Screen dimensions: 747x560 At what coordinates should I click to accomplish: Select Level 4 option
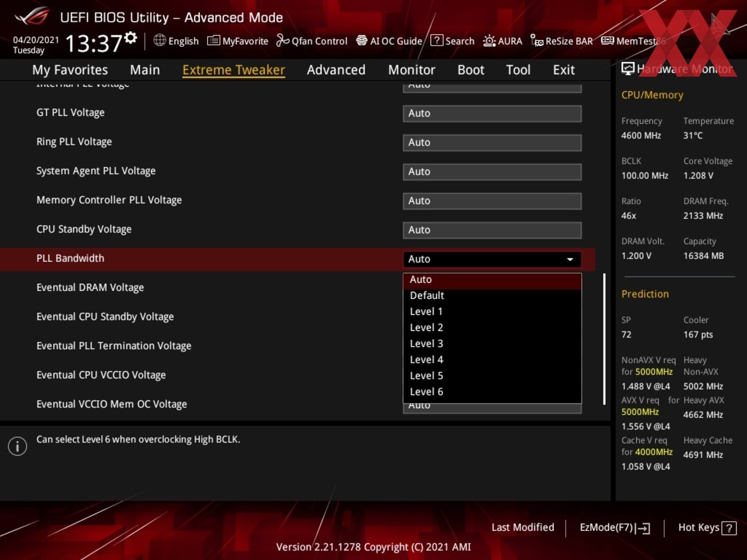tap(492, 360)
